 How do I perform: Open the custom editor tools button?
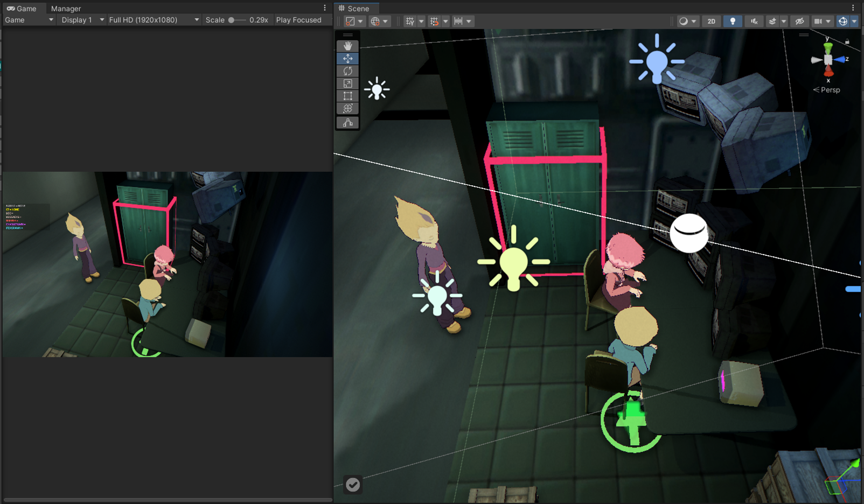(x=347, y=123)
